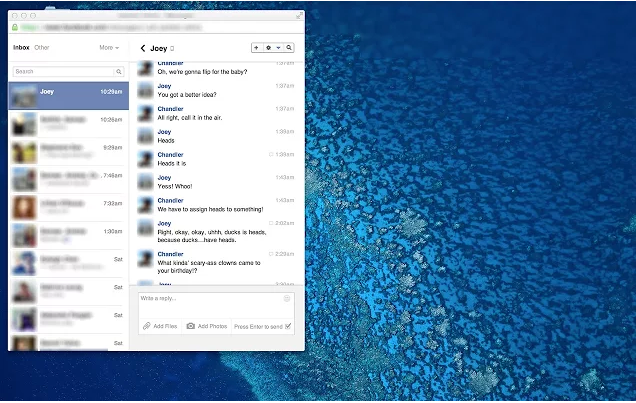
Task: Click the small icon beside the 2:02am timestamp
Action: click(x=271, y=223)
